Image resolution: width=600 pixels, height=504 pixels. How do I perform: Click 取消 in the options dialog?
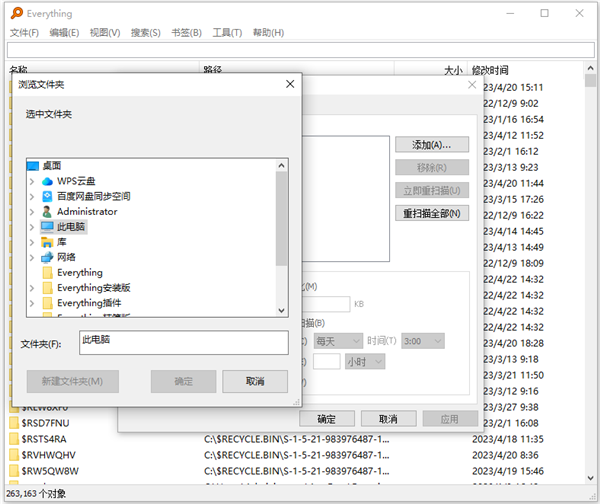tap(388, 419)
